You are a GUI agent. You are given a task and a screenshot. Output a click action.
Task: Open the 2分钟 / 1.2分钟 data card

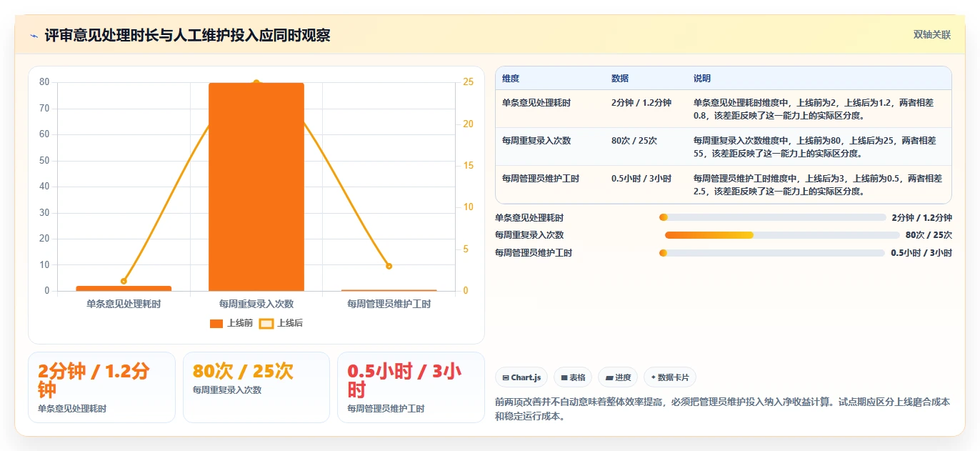coord(101,387)
